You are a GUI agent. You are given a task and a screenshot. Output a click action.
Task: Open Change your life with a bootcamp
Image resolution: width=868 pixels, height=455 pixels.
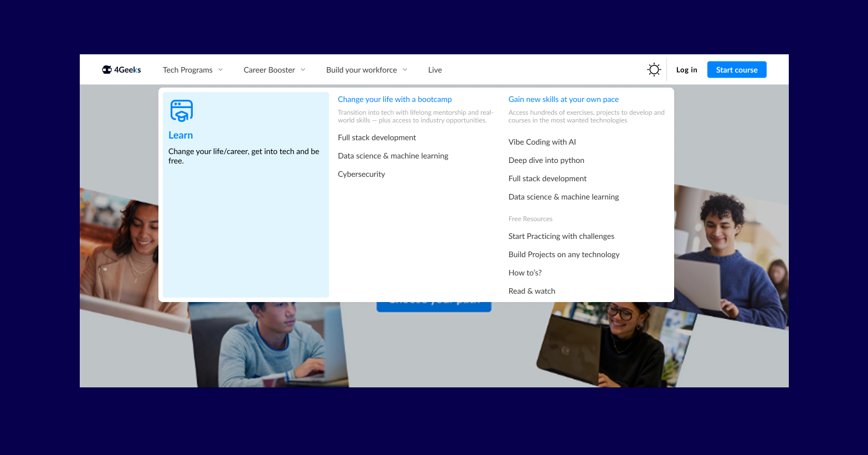coord(394,99)
